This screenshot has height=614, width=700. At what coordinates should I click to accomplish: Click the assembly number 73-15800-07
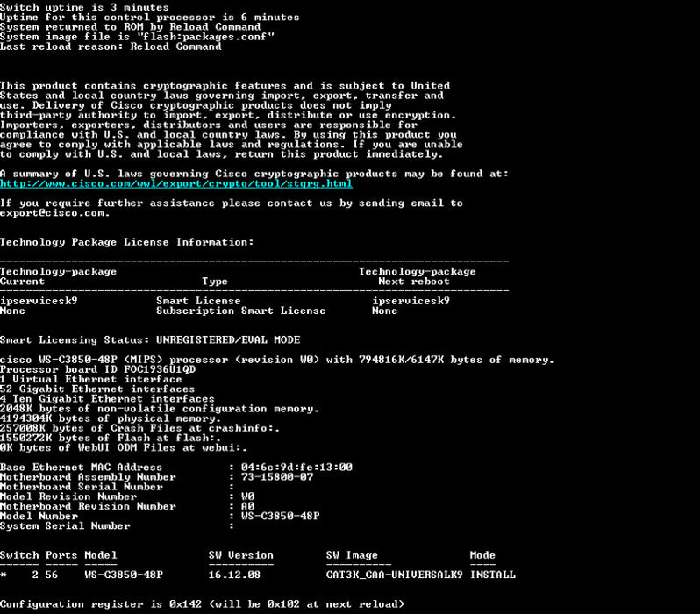coord(277,477)
